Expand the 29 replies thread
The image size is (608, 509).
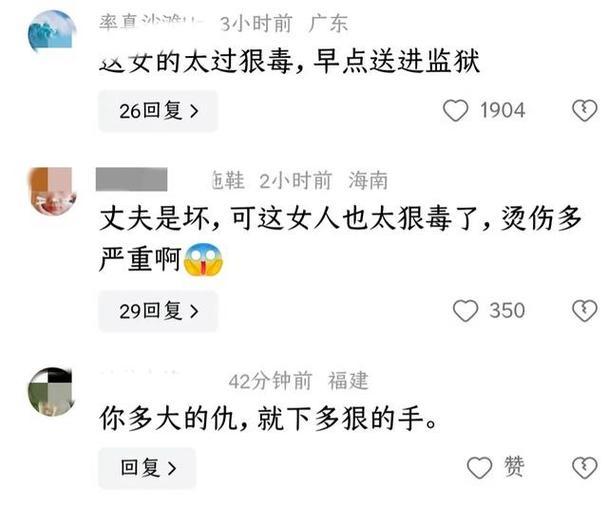158,311
